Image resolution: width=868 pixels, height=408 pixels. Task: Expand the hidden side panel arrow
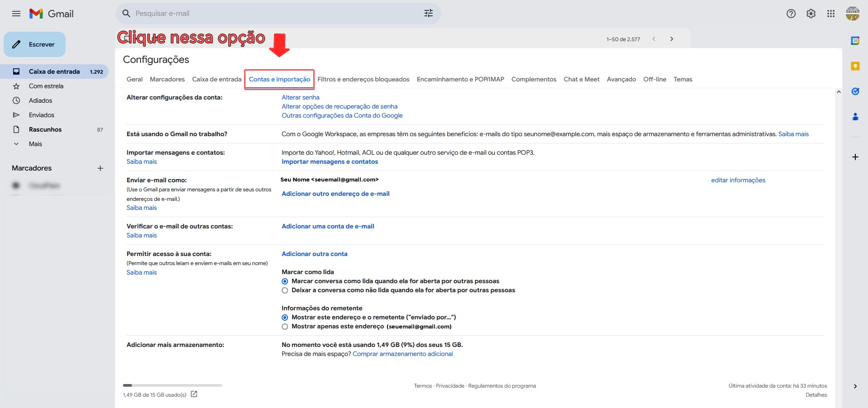855,386
